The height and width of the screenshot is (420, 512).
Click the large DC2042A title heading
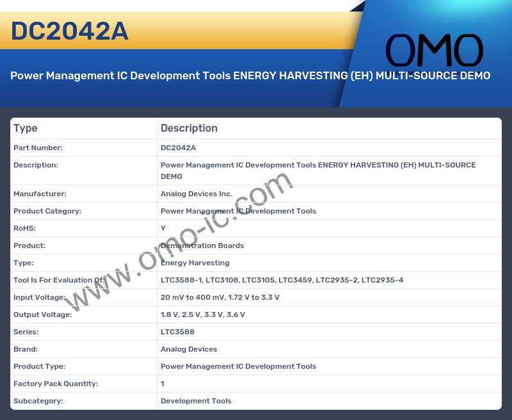tap(70, 31)
